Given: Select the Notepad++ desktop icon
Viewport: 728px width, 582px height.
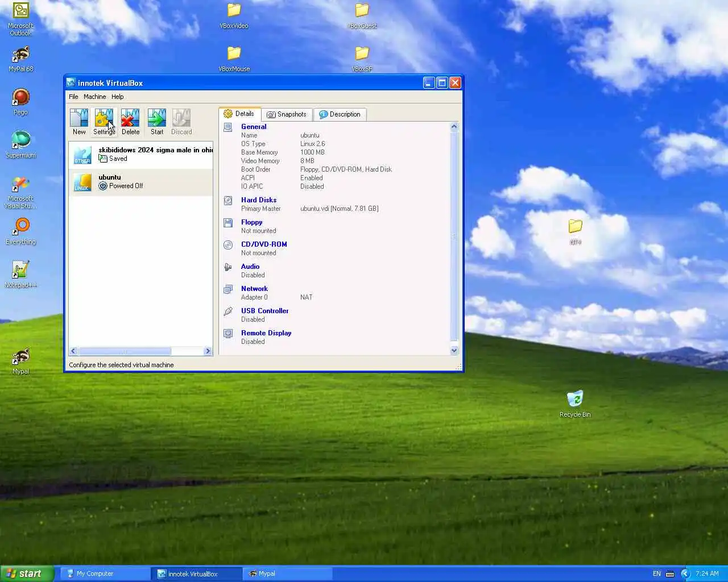Looking at the screenshot, I should tap(20, 275).
